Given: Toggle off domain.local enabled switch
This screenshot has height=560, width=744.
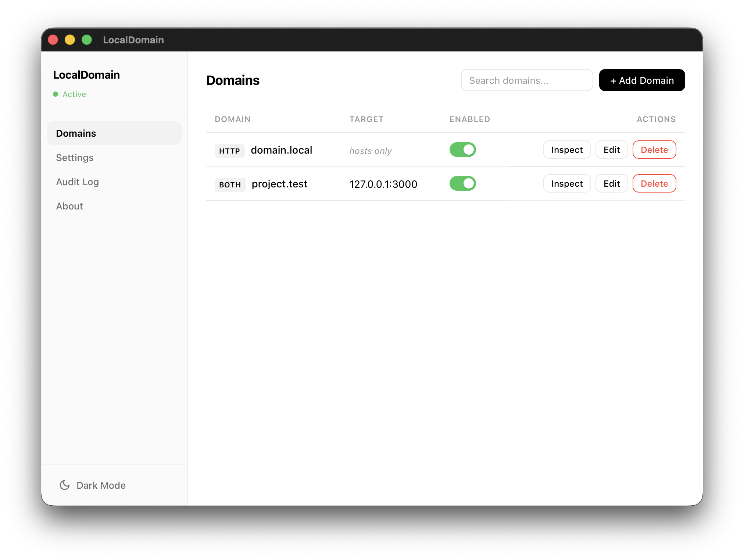Looking at the screenshot, I should pyautogui.click(x=462, y=150).
